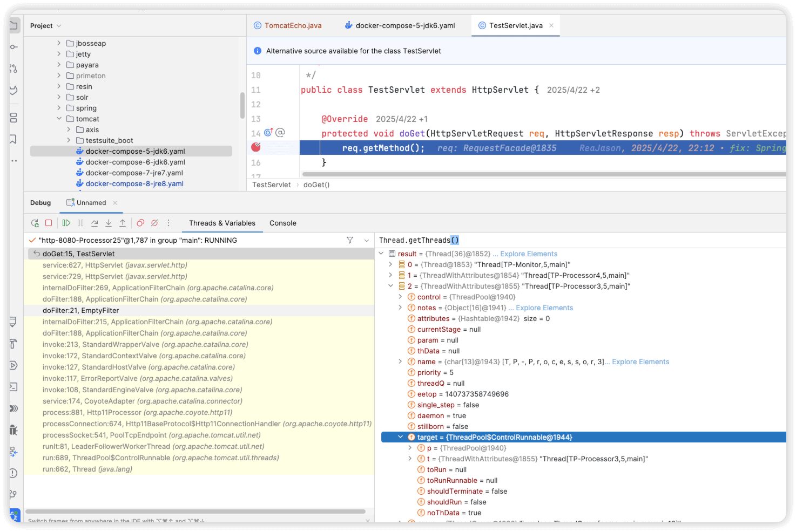Open the thread selector dropdown arrow

click(x=367, y=240)
